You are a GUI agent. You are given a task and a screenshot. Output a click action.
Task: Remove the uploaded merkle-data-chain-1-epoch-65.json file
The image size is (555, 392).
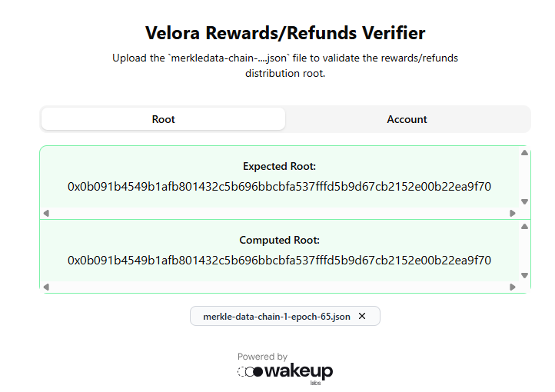pos(362,316)
